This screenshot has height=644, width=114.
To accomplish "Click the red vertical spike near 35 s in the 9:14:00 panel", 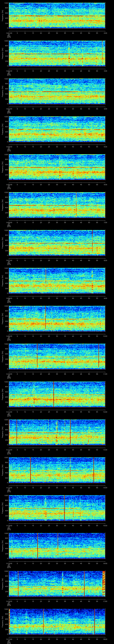I will click(x=64, y=508).
